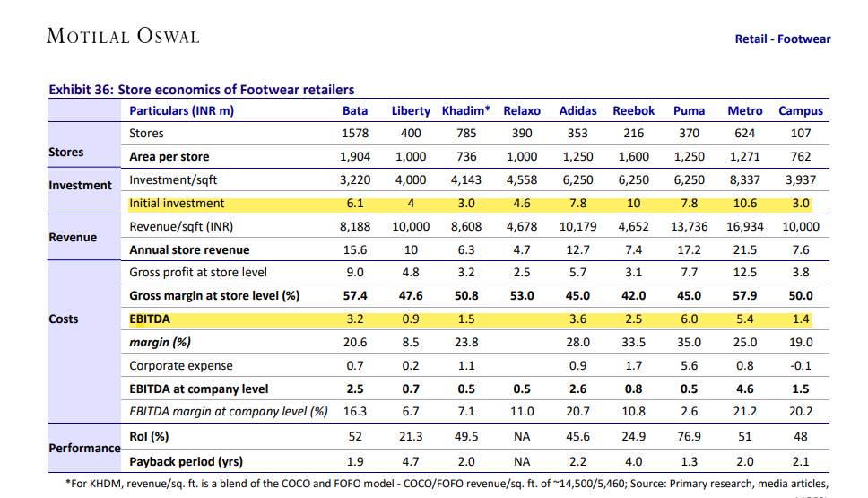Click Bata's annual store revenue 15.6

355,249
